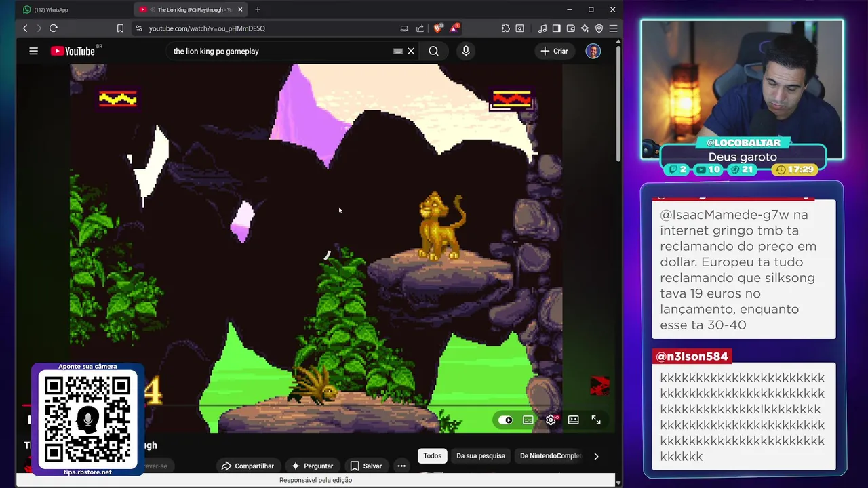
Task: Go to the YouTube home logo
Action: tap(73, 51)
